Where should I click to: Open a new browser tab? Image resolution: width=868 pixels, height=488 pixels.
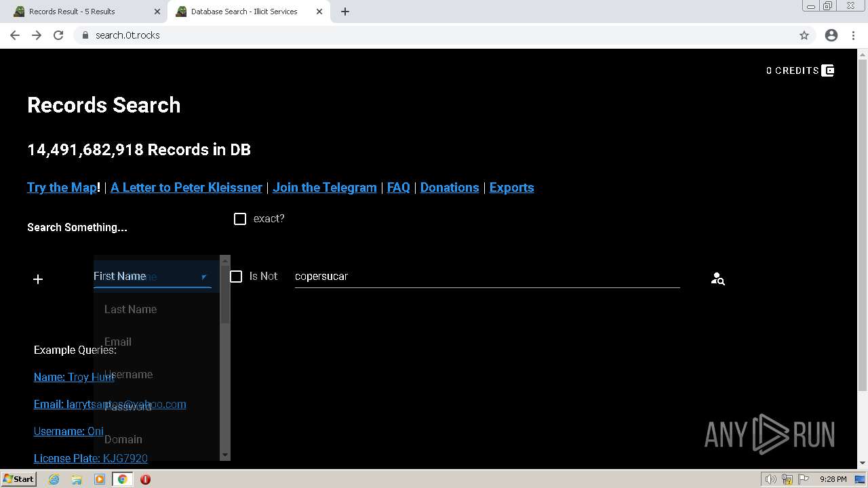coord(345,12)
